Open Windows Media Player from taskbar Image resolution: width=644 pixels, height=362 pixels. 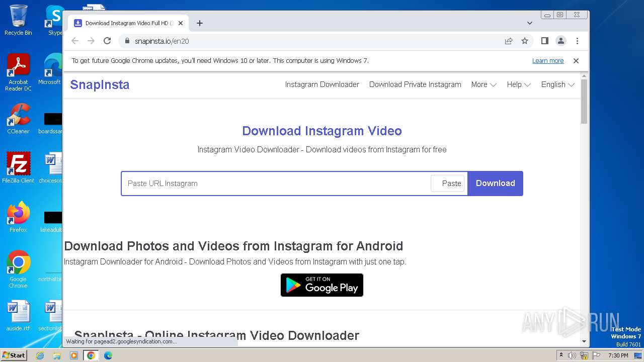pos(74,355)
